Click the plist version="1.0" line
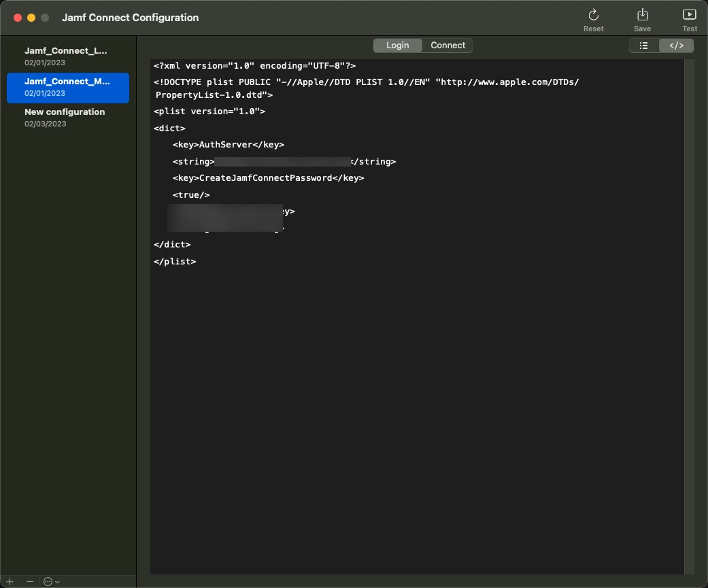The height and width of the screenshot is (588, 708). tap(209, 111)
